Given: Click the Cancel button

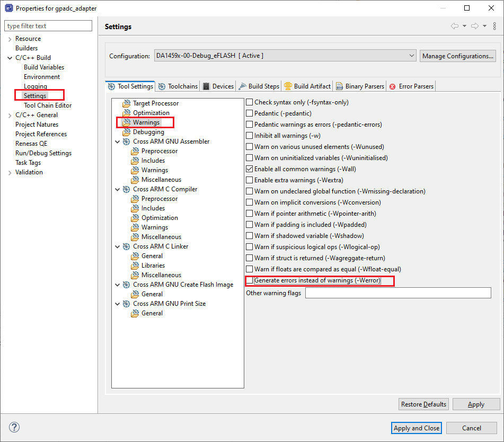Looking at the screenshot, I should pos(472,428).
